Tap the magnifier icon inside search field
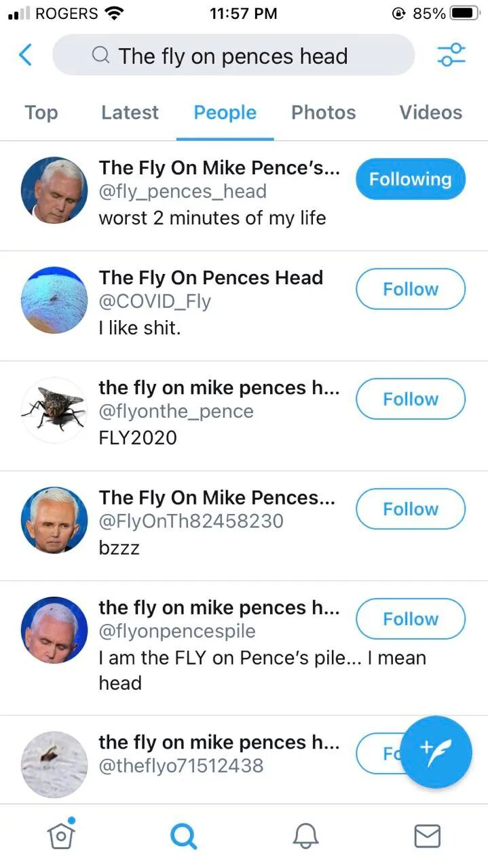Image resolution: width=488 pixels, height=868 pixels. pos(100,56)
